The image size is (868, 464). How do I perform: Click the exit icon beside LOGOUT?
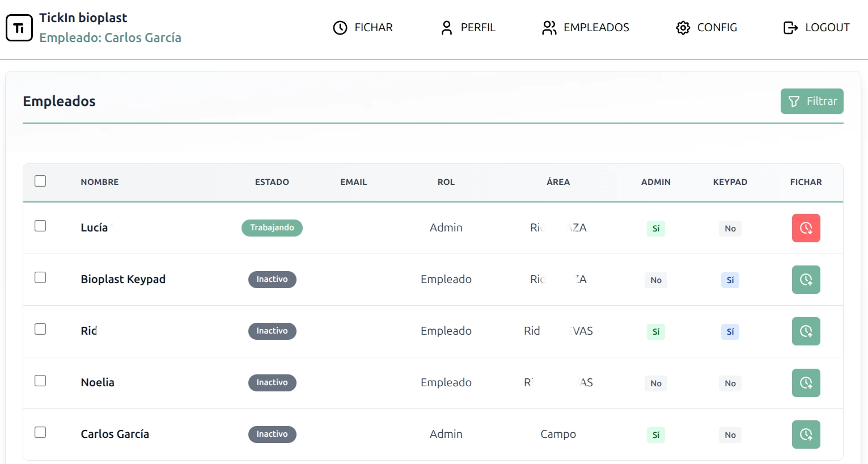[x=790, y=28]
